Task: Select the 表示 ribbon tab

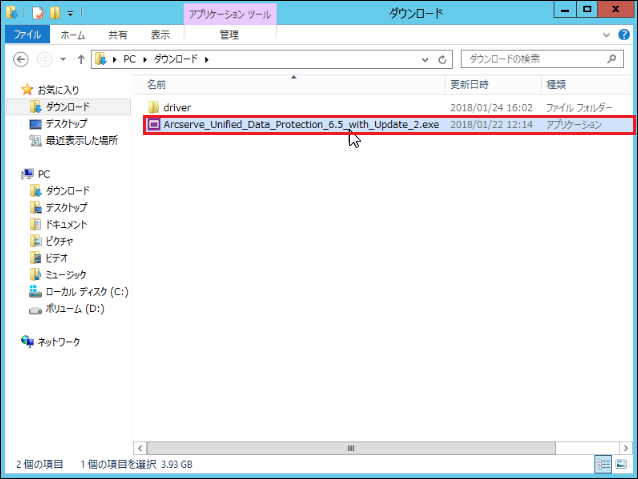Action: pyautogui.click(x=160, y=35)
